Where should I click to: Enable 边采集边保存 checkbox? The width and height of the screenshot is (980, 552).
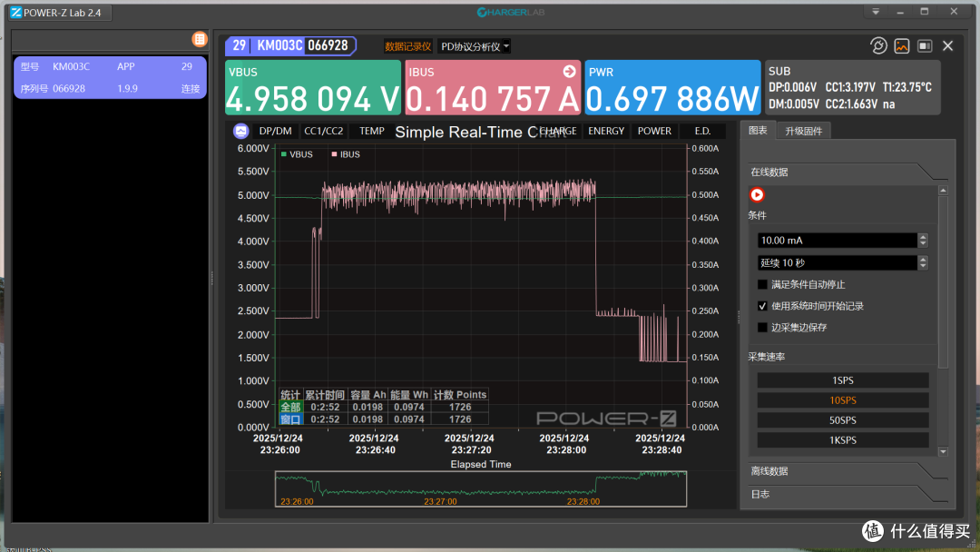762,327
